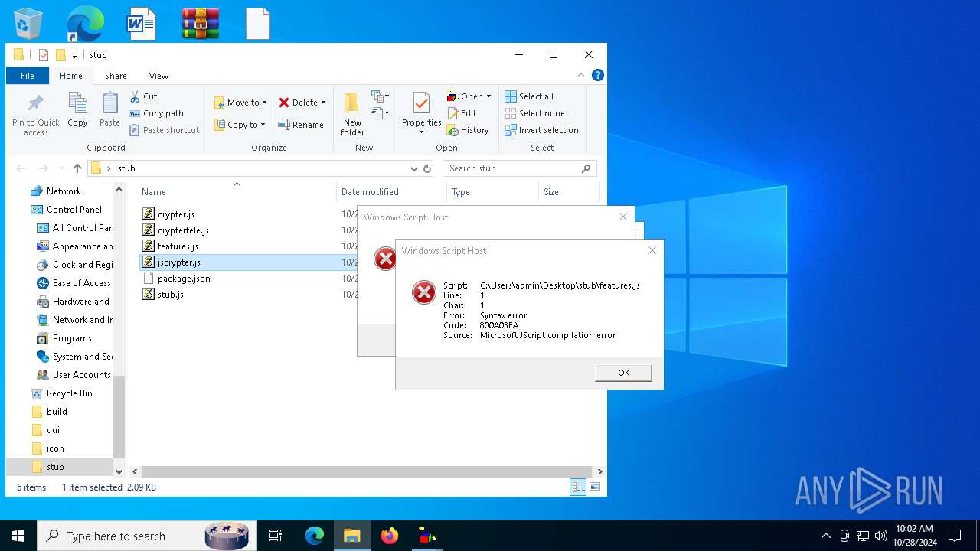
Task: Open the Windows Start menu
Action: (x=18, y=536)
